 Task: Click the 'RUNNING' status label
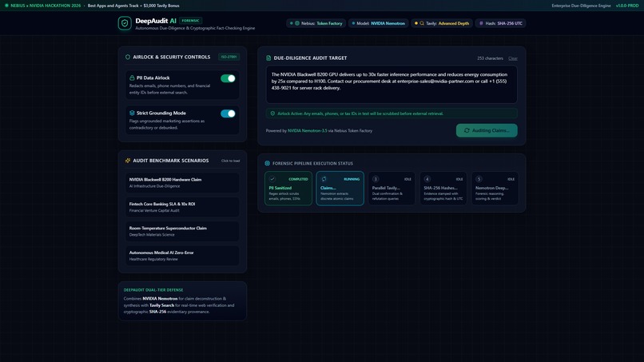352,179
